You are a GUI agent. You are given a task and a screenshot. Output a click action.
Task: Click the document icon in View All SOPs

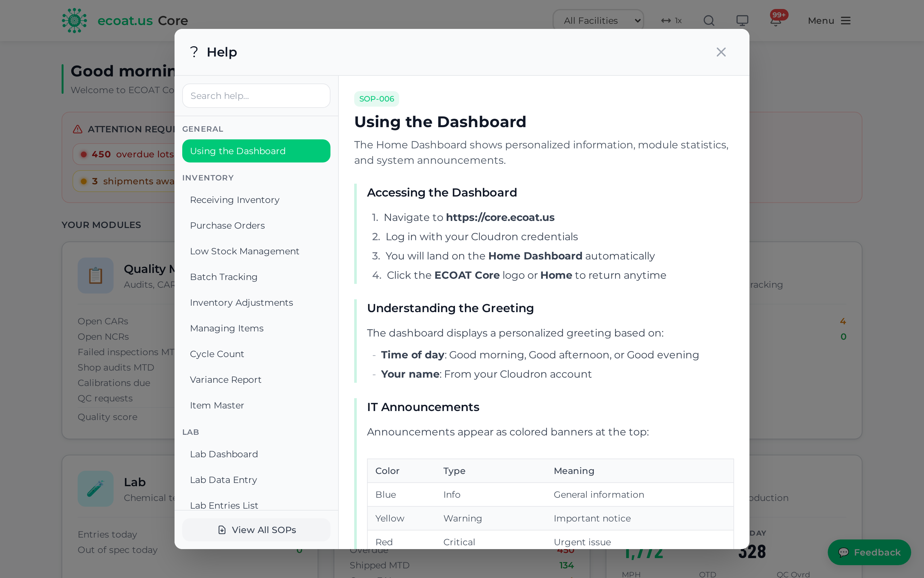click(222, 530)
